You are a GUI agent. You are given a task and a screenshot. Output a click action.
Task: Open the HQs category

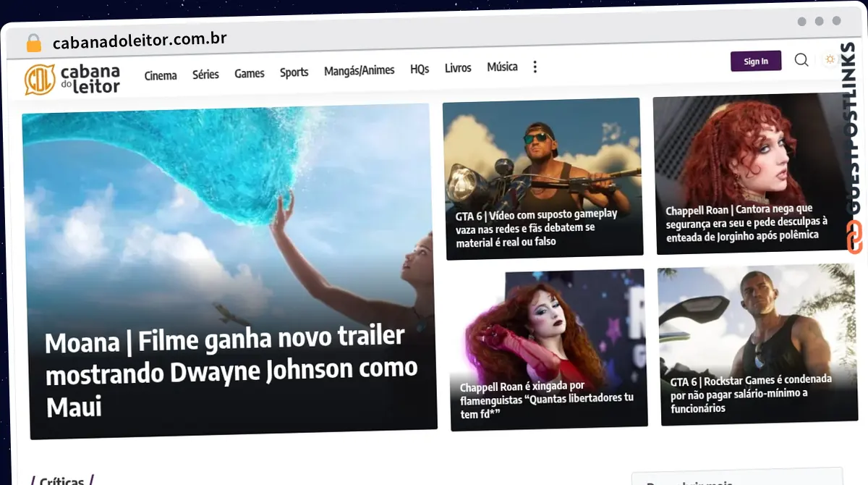pyautogui.click(x=420, y=69)
